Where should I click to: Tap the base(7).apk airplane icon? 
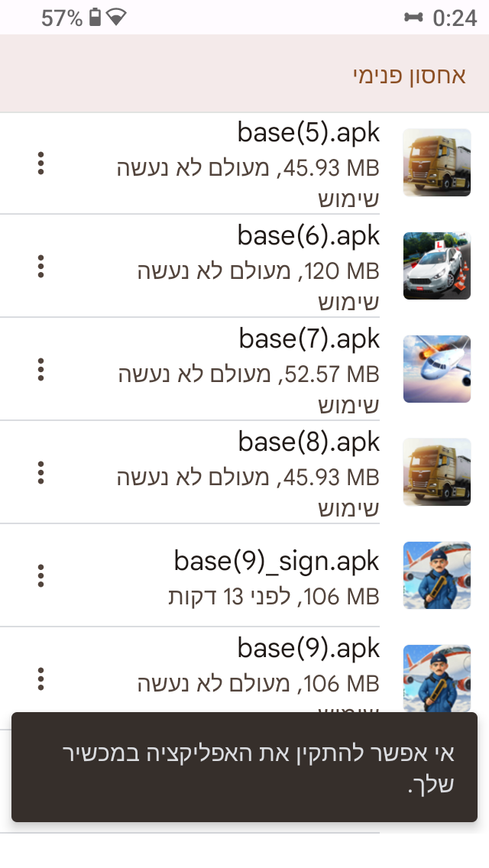[436, 369]
